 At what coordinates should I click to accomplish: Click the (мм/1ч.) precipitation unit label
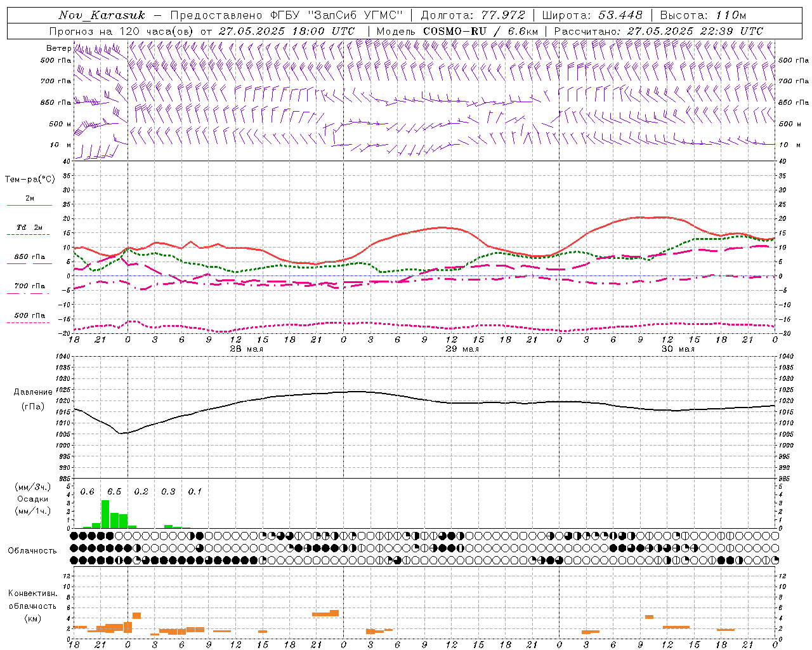[32, 512]
